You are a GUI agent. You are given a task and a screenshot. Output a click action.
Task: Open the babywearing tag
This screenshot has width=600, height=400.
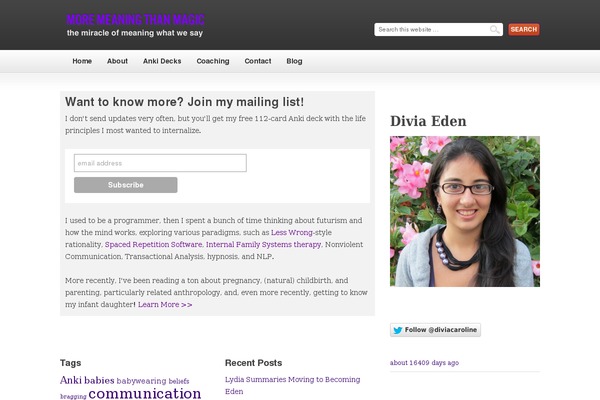(142, 381)
